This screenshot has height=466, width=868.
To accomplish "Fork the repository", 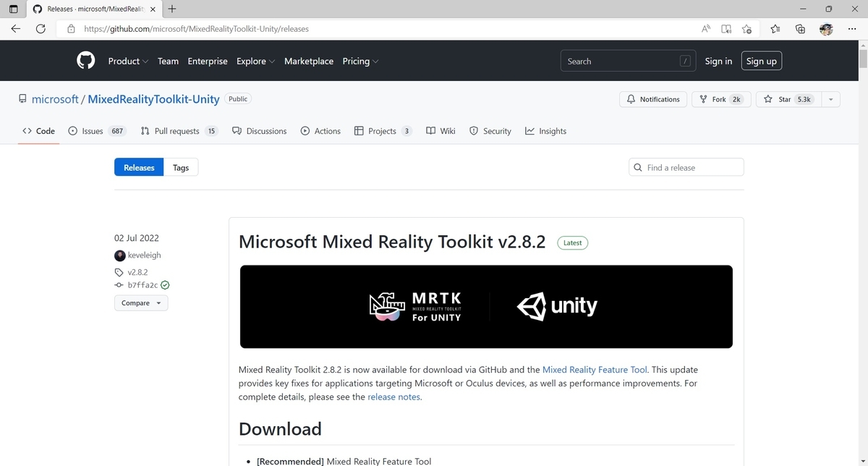I will 720,99.
